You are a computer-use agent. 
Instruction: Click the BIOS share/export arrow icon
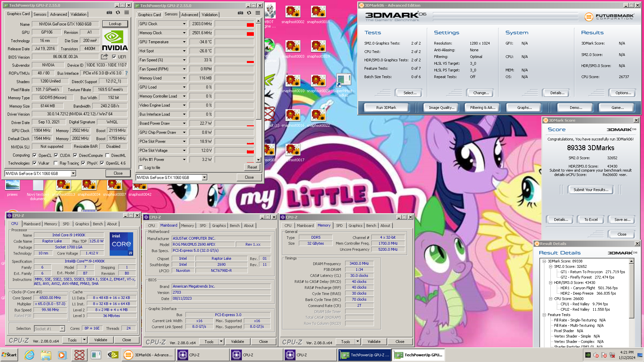[105, 57]
